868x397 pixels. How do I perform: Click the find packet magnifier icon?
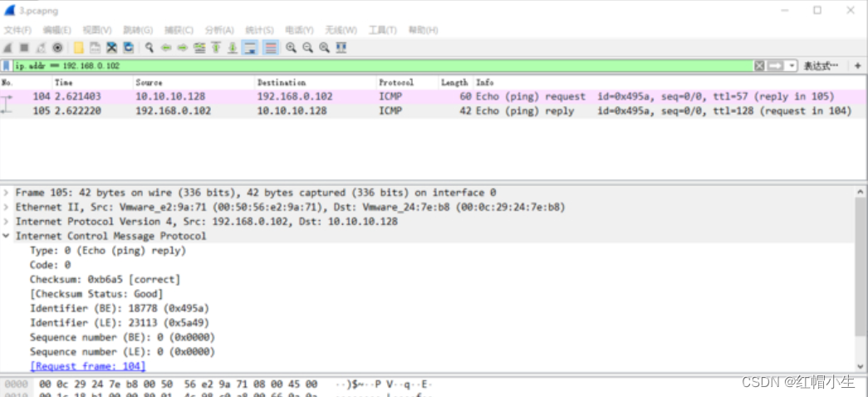pos(150,47)
